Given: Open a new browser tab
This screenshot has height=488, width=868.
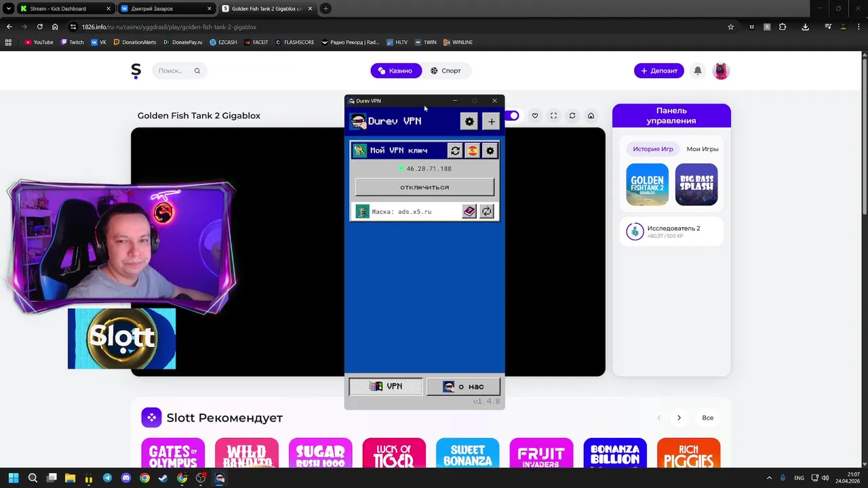Looking at the screenshot, I should 325,9.
